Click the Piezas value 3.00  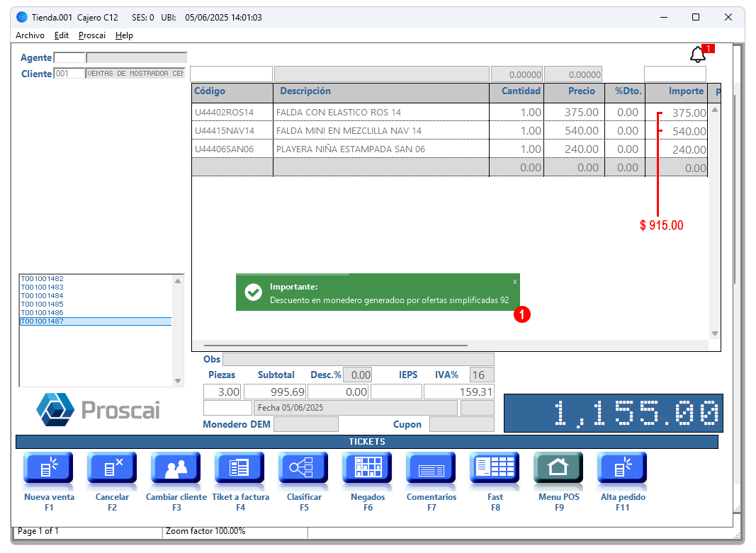point(222,392)
